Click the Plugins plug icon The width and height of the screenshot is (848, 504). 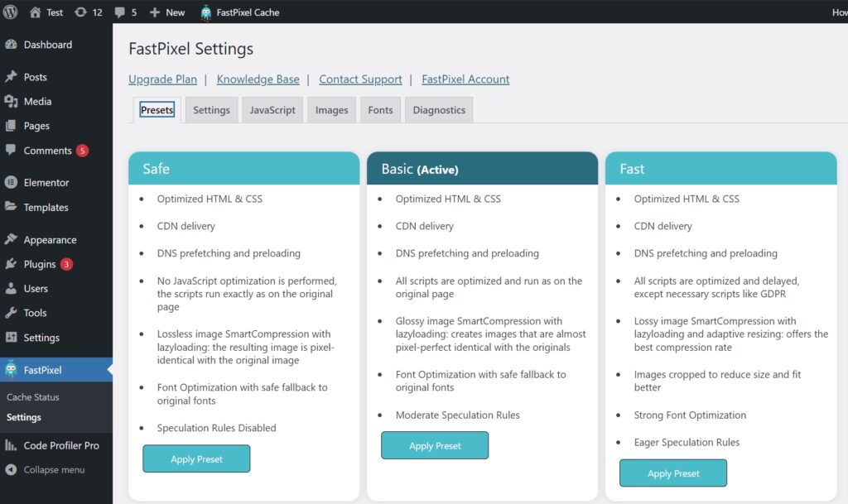(11, 264)
